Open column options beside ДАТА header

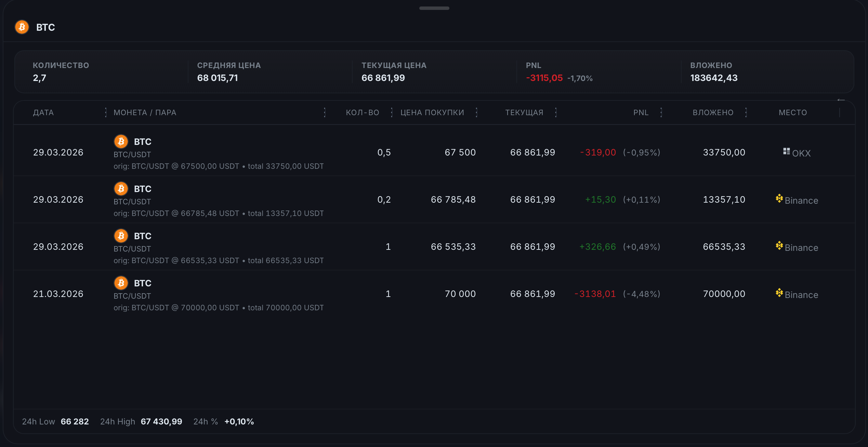[106, 112]
